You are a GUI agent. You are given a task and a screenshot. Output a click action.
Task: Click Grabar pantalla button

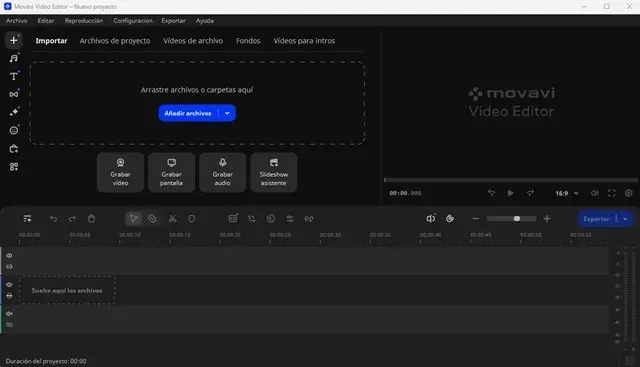(171, 172)
